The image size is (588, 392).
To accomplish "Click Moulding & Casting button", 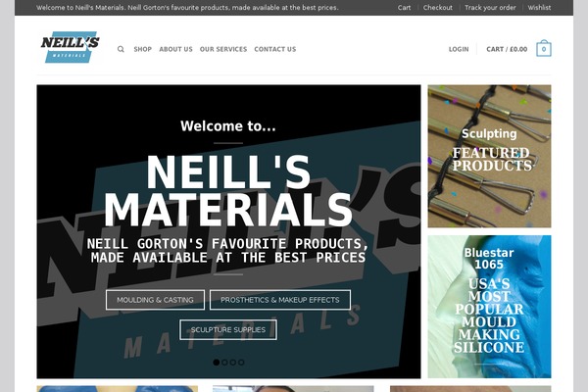I will click(155, 300).
